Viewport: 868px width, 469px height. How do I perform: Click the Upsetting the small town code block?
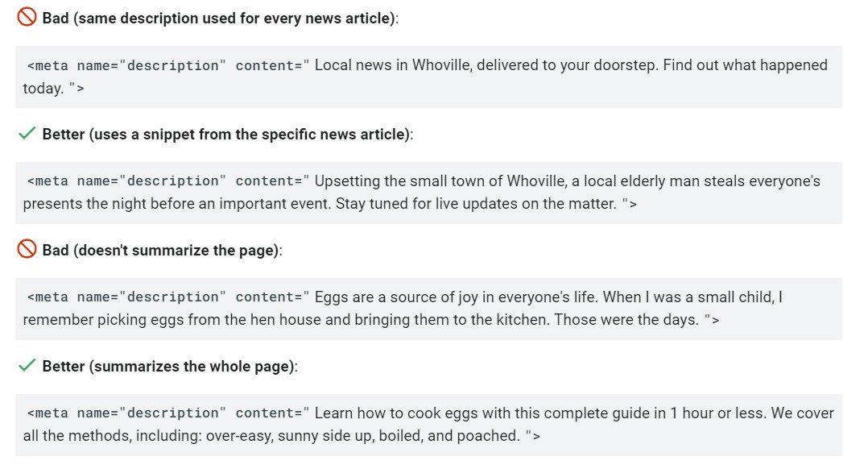[x=428, y=193]
